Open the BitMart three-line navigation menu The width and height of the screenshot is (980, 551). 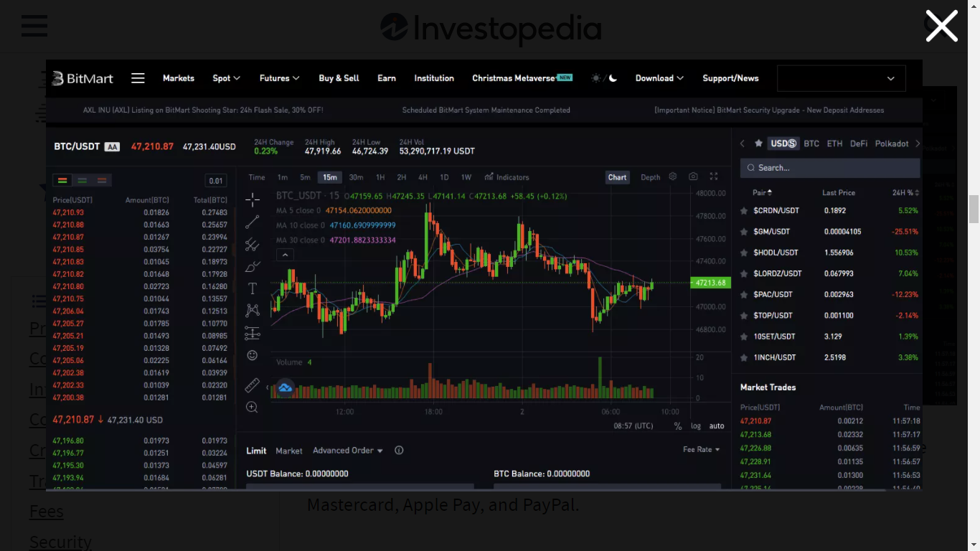(138, 78)
